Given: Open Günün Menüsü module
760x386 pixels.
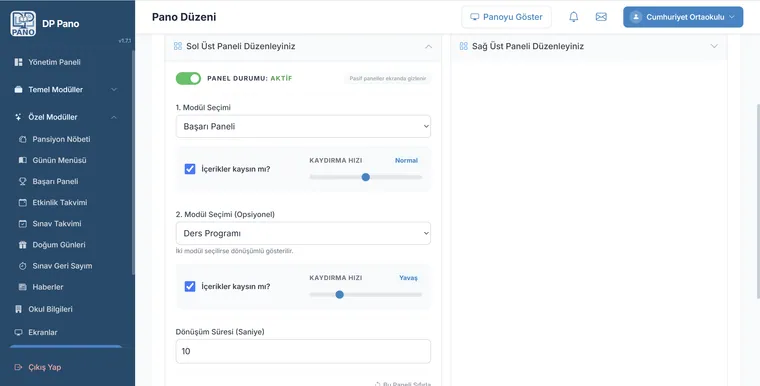Looking at the screenshot, I should click(59, 160).
